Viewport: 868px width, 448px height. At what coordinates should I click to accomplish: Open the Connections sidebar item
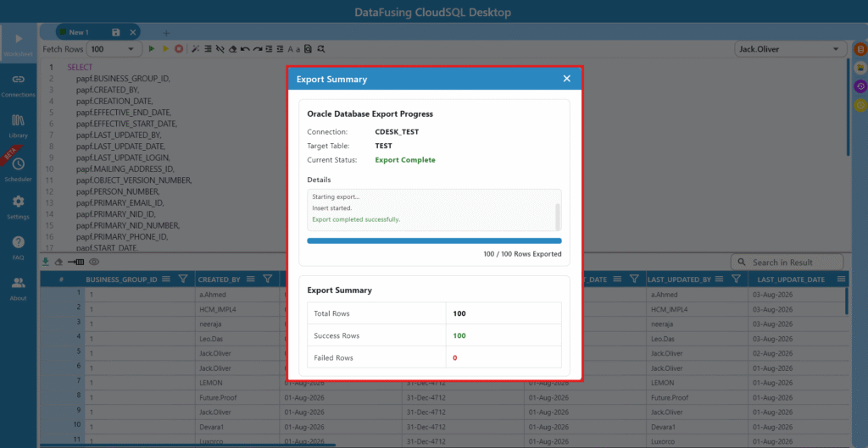(x=19, y=86)
